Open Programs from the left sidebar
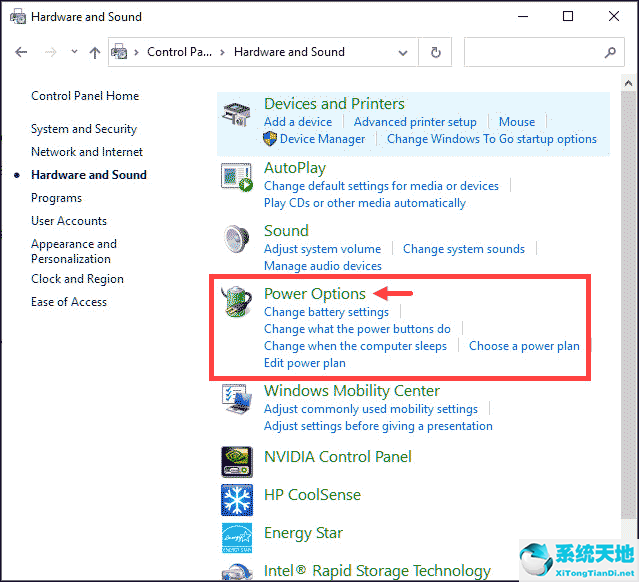This screenshot has height=582, width=639. (x=56, y=198)
